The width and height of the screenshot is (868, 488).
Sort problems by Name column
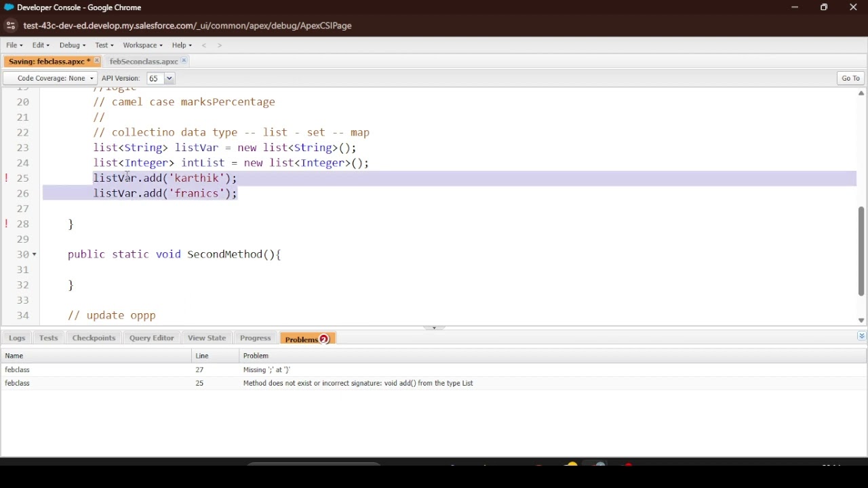(x=96, y=356)
